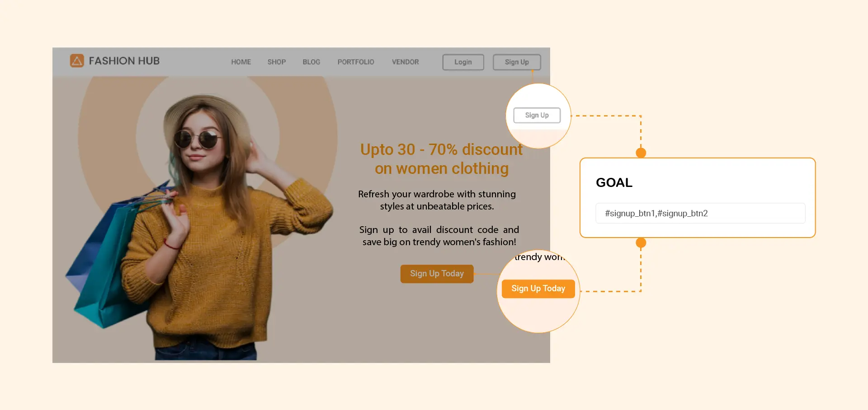Focus the GOAL selector input field

click(700, 213)
